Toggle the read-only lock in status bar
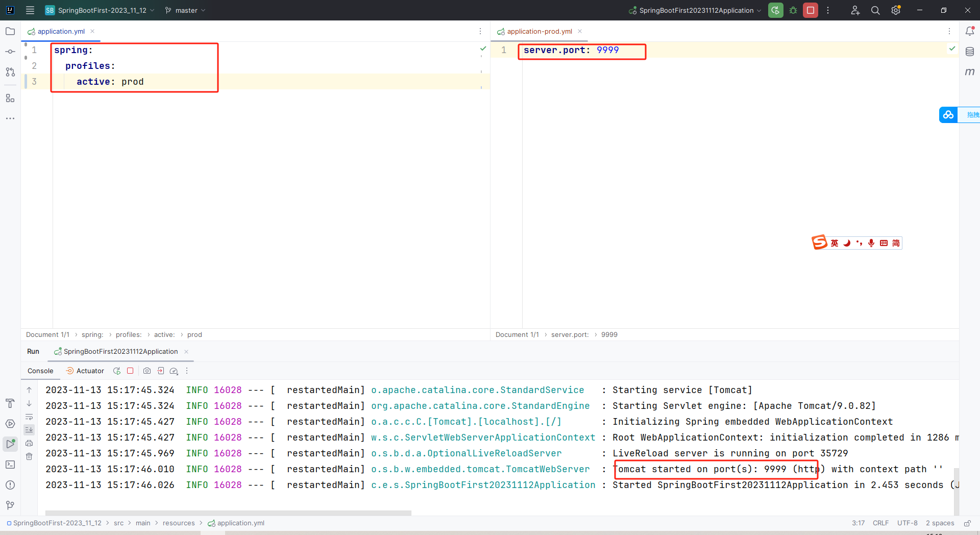The height and width of the screenshot is (535, 980). coord(967,523)
